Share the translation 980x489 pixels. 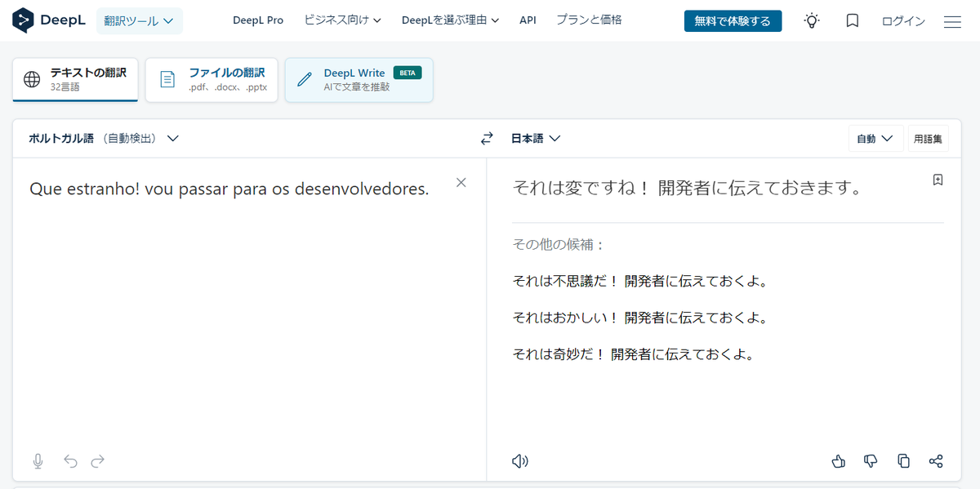click(x=936, y=461)
